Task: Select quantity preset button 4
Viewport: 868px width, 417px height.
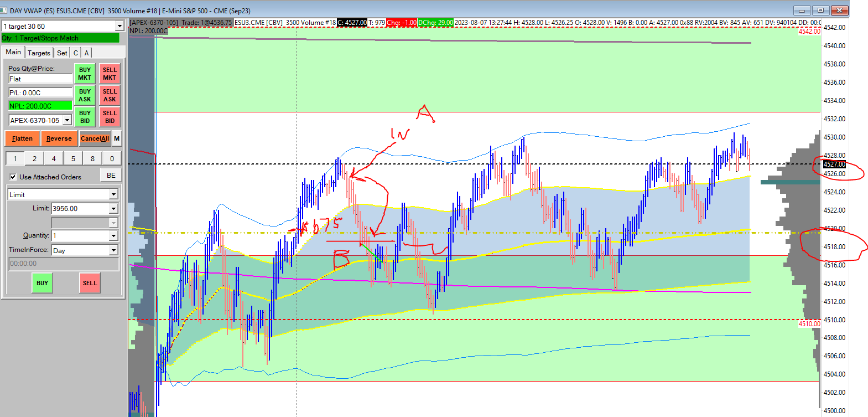Action: click(54, 158)
